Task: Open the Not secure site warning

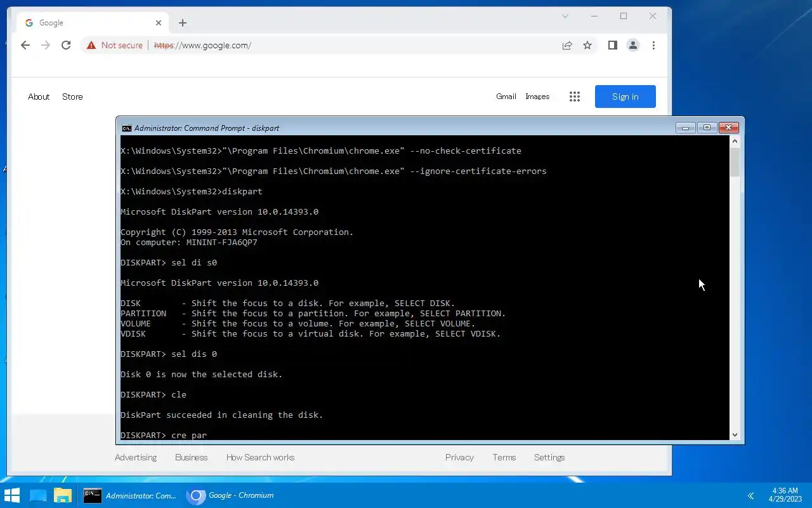Action: pyautogui.click(x=115, y=45)
